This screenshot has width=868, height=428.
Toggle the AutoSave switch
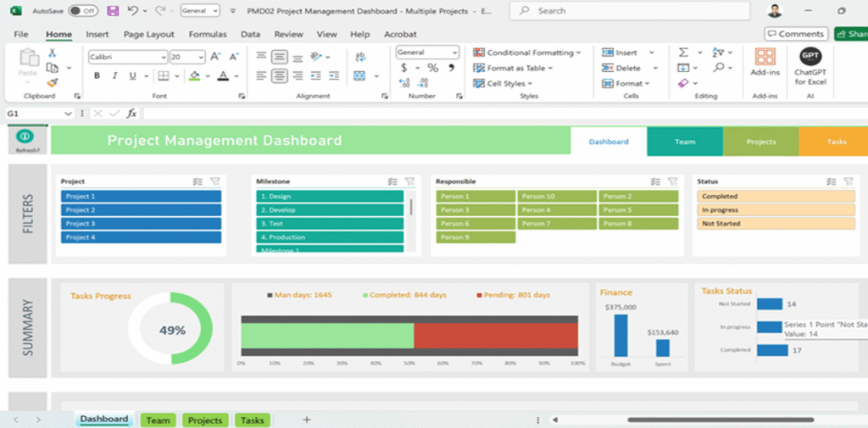coord(82,11)
